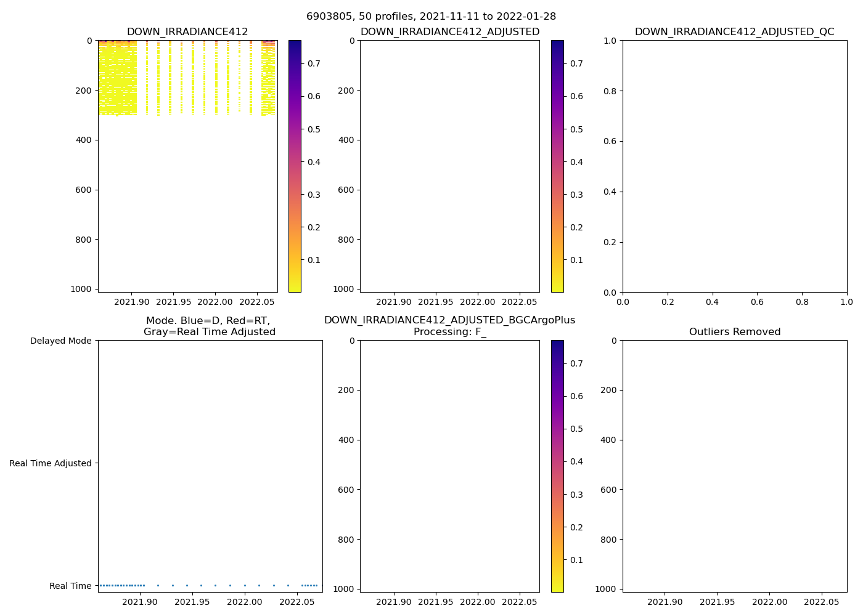Click the colorbar beside the DOWN_IRRADIANCE412 plot
863x616 pixels.
pyautogui.click(x=295, y=166)
